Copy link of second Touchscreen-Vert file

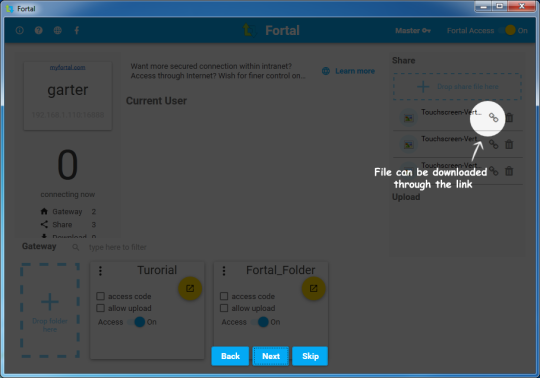494,144
